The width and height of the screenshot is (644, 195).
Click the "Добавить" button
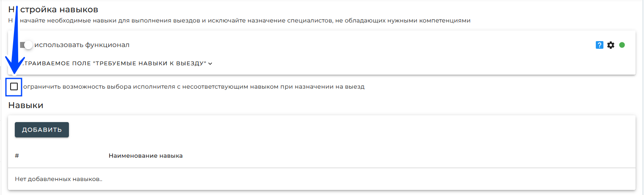coord(42,130)
